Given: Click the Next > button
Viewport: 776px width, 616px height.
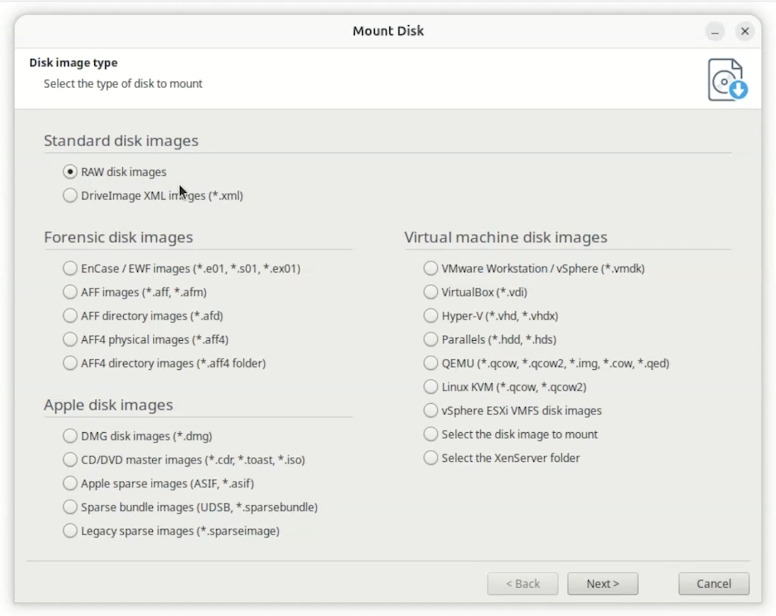Looking at the screenshot, I should click(x=603, y=584).
